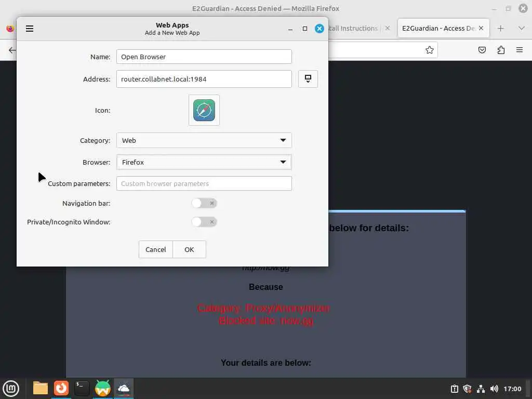532x399 pixels.
Task: Close the Firefox browser window
Action: pos(523,8)
